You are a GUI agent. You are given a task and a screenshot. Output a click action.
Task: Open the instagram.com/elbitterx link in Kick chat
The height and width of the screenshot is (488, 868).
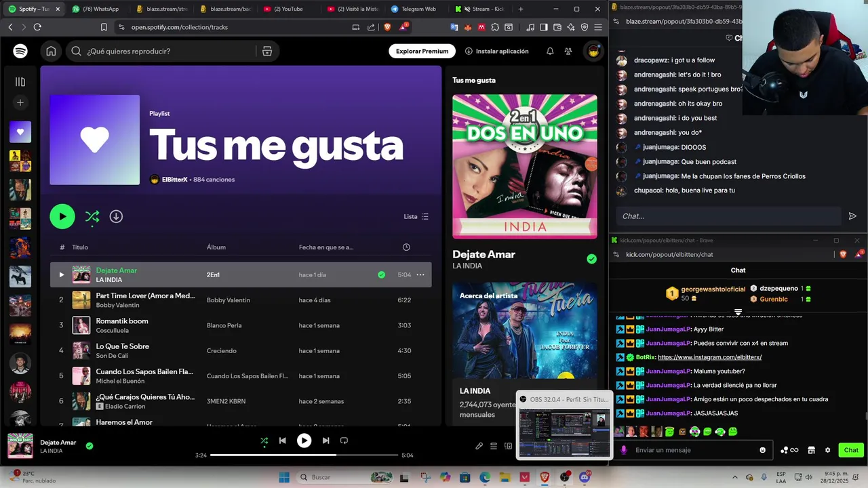pos(709,357)
